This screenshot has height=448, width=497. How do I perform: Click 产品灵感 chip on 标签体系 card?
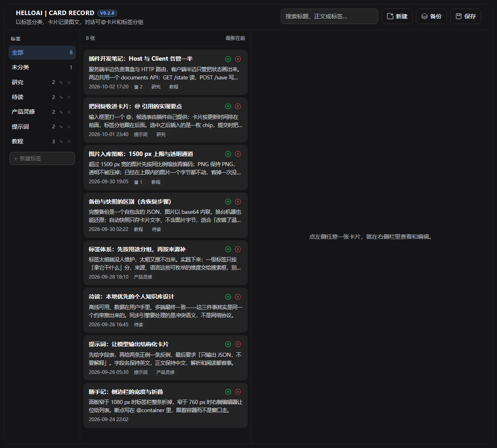(x=143, y=277)
